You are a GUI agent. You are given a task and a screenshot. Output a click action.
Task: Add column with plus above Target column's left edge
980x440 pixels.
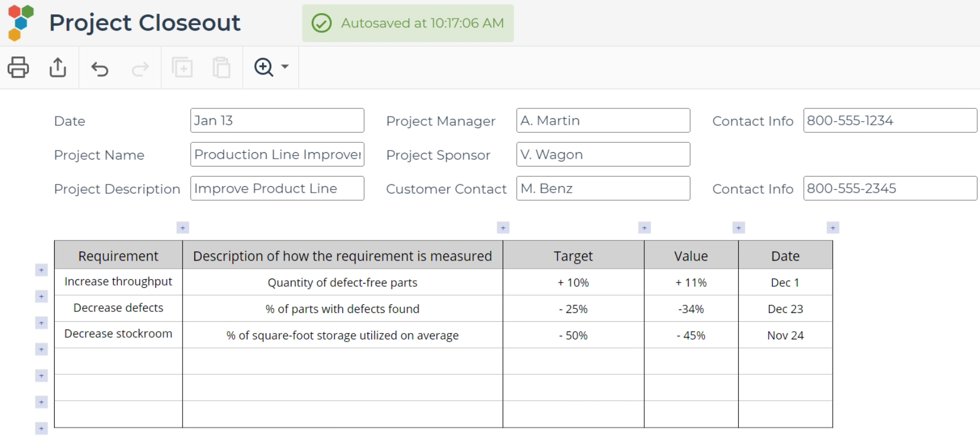503,228
